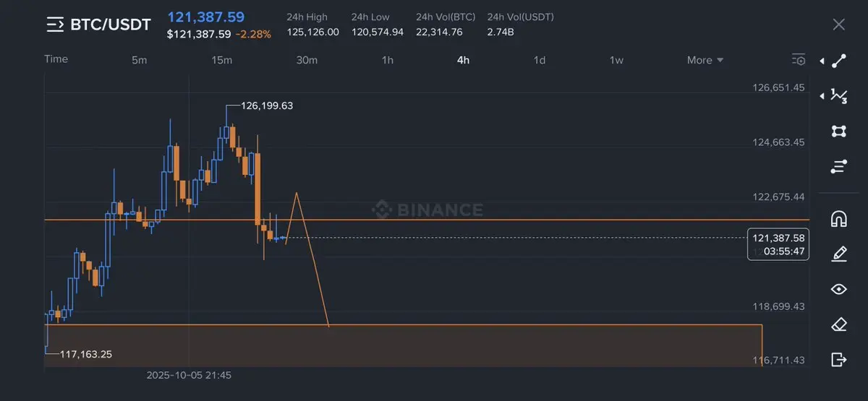The image size is (868, 401).
Task: Expand trend line tool variants arrow
Action: [822, 61]
